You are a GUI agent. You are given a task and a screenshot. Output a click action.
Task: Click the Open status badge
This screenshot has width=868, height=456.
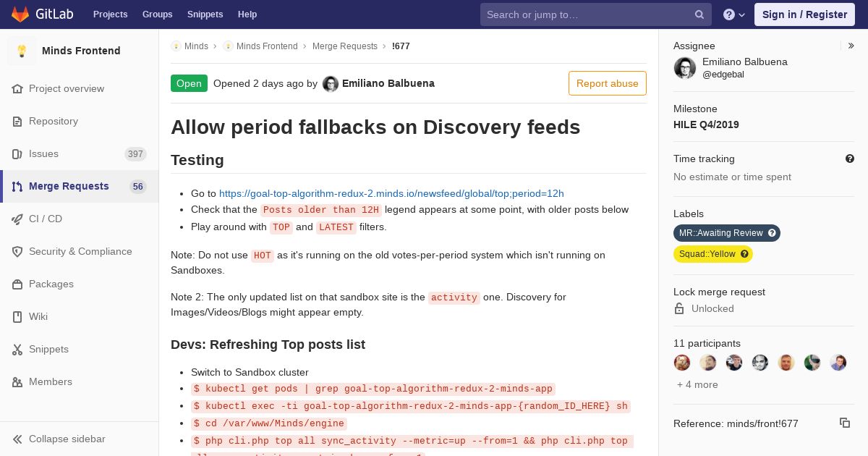coord(189,83)
